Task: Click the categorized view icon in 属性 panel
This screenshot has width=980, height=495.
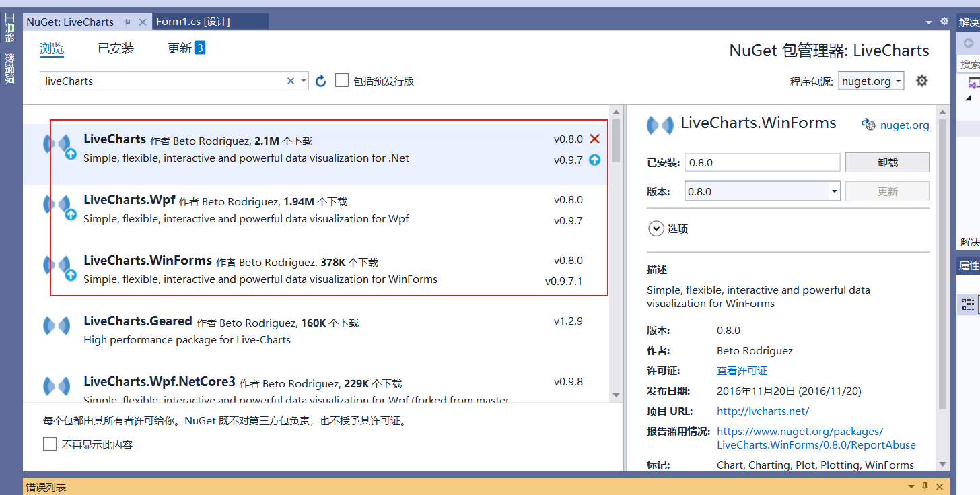Action: pyautogui.click(x=968, y=304)
